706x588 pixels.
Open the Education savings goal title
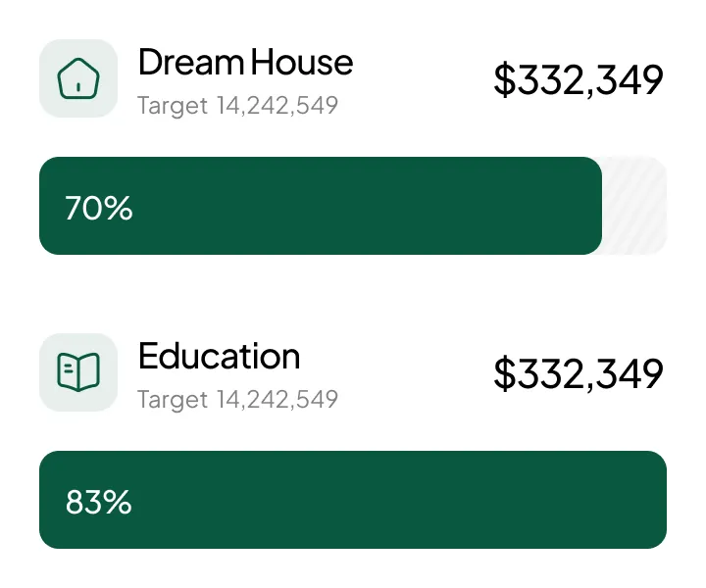point(219,357)
